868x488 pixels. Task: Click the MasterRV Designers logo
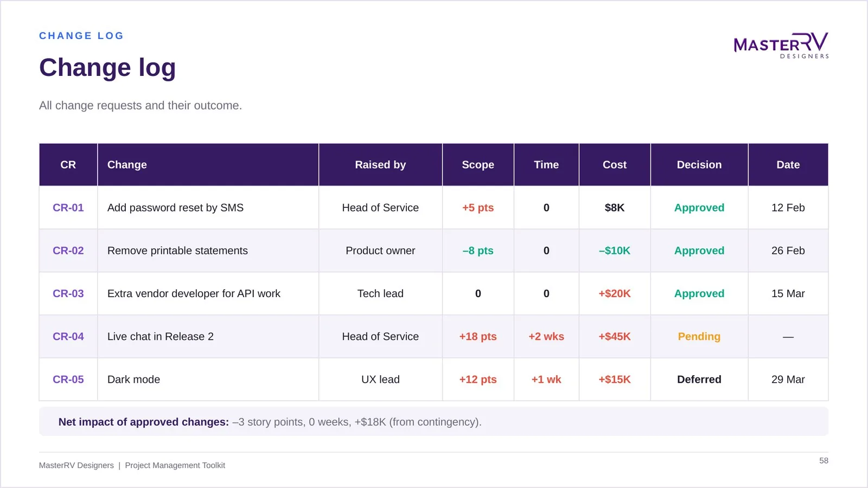point(781,46)
